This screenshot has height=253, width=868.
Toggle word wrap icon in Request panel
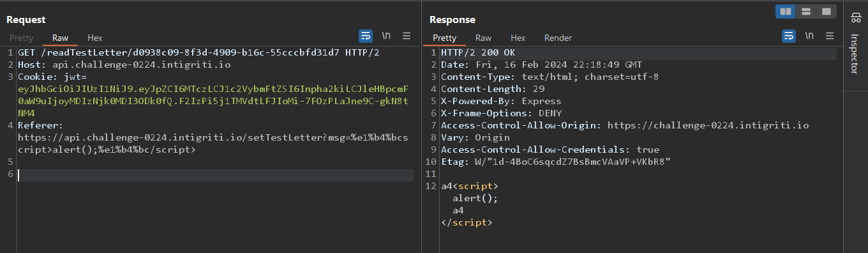click(366, 36)
